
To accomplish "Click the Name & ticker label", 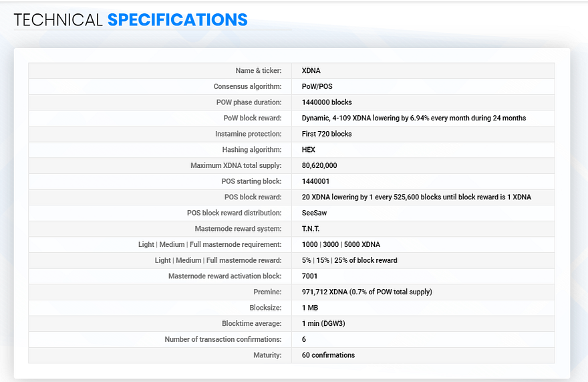I will coord(259,71).
